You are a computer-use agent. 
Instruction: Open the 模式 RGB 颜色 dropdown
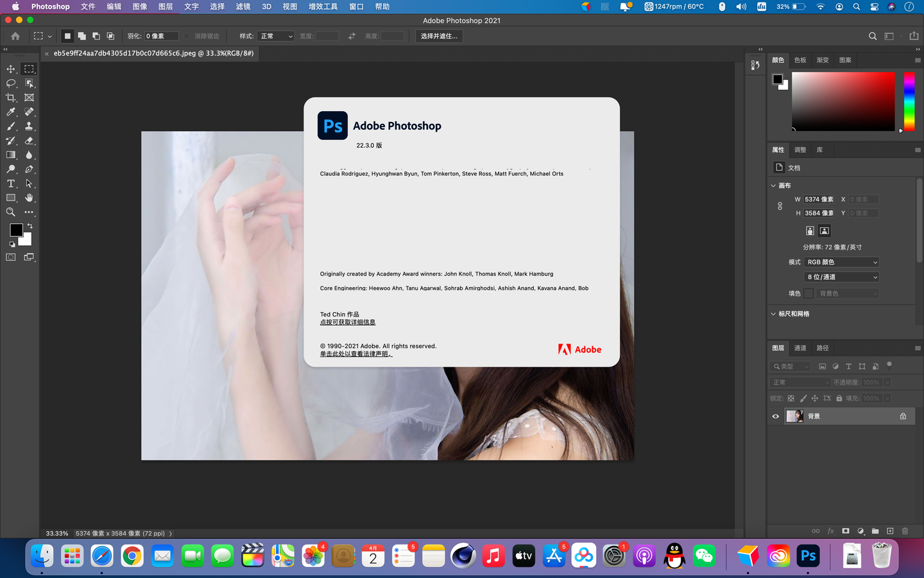tap(842, 262)
